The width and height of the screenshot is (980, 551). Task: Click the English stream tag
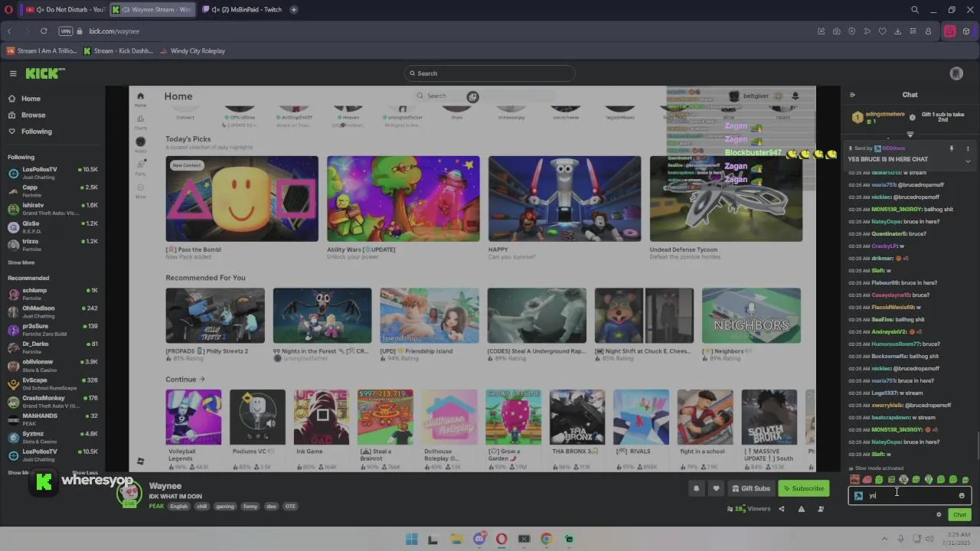179,507
